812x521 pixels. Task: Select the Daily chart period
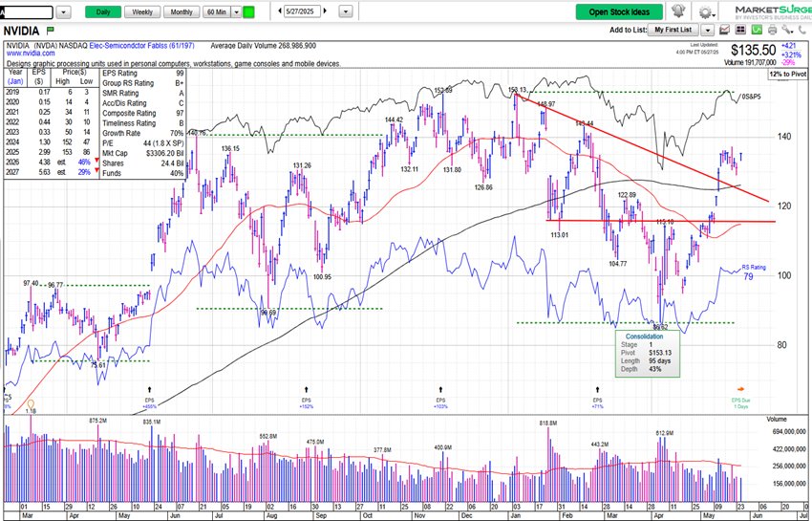[103, 11]
